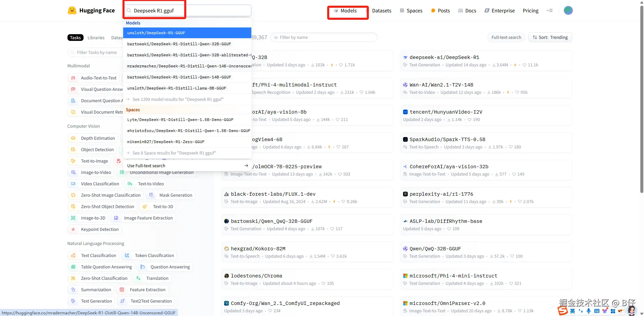This screenshot has width=644, height=316.
Task: Click the Table Question Answering task icon
Action: [73, 267]
